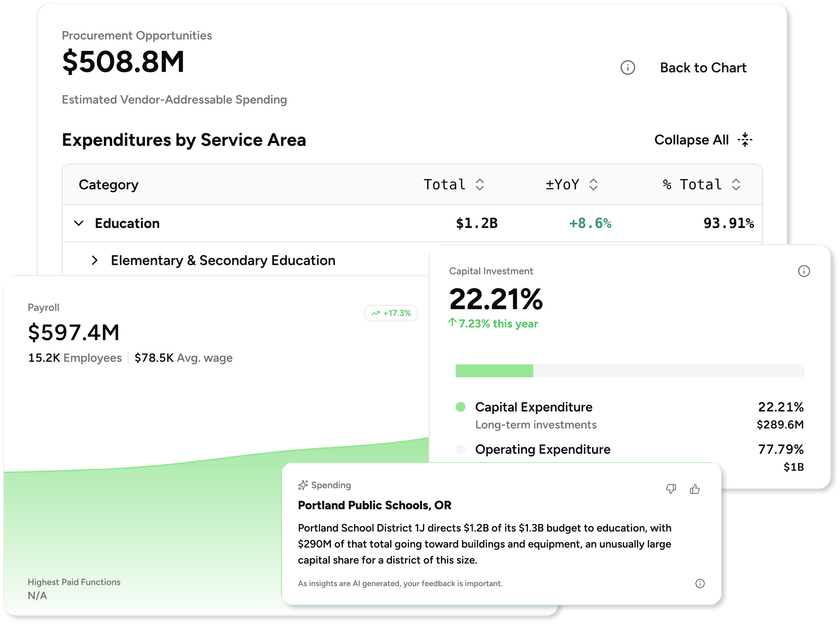This screenshot has height=625, width=840.
Task: Sort by ±YoY column arrows
Action: (593, 185)
